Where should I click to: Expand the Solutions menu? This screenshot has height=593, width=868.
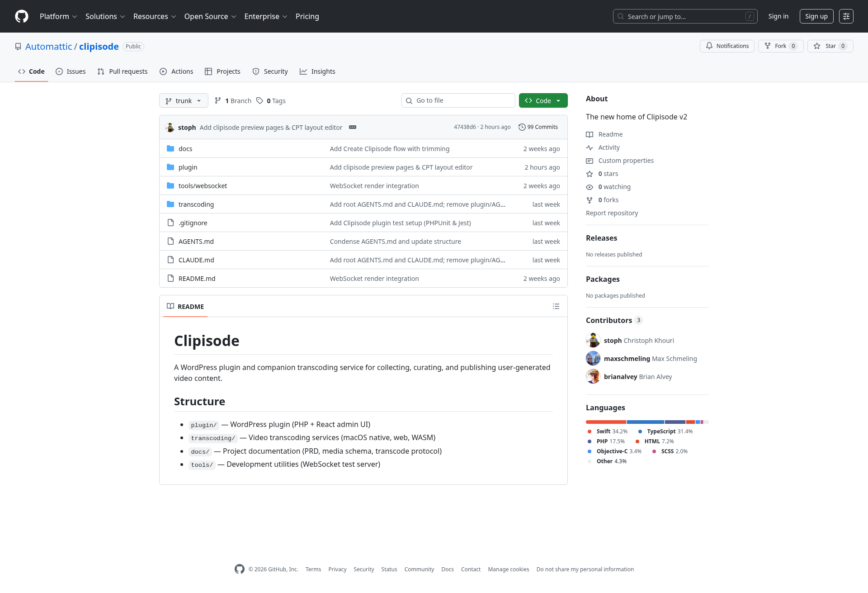tap(105, 16)
